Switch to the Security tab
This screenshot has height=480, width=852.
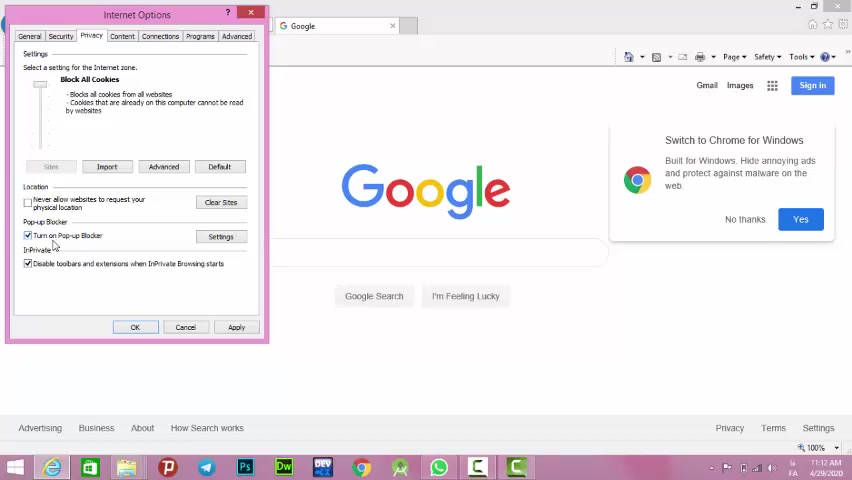coord(61,36)
